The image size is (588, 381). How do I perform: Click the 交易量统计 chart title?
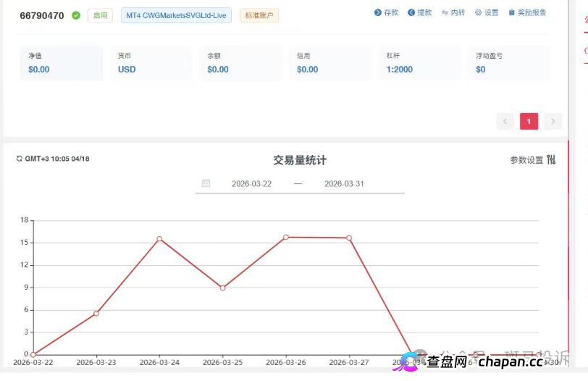pyautogui.click(x=300, y=161)
